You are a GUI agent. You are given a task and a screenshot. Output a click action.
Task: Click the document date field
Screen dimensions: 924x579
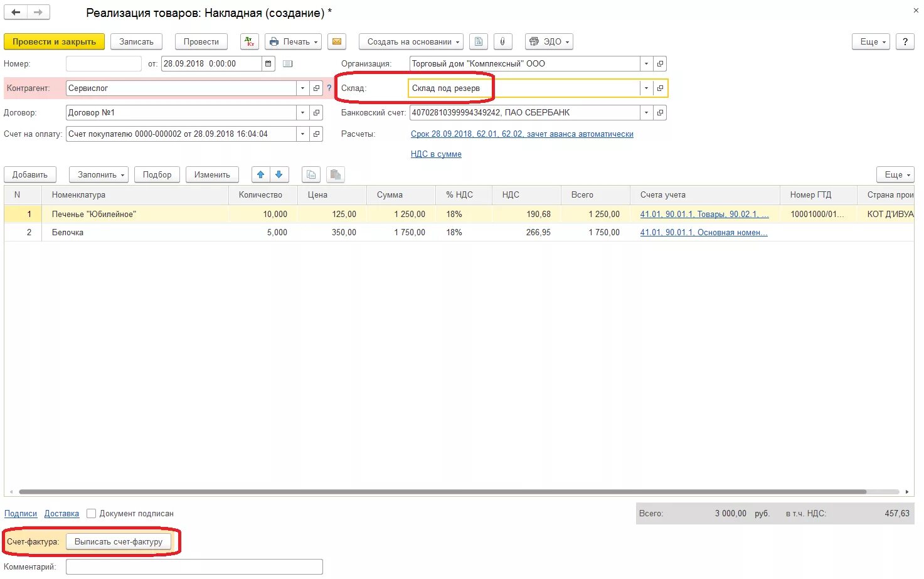click(211, 63)
